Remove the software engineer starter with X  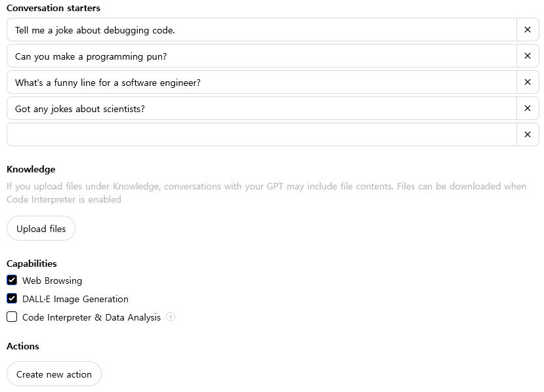point(528,82)
